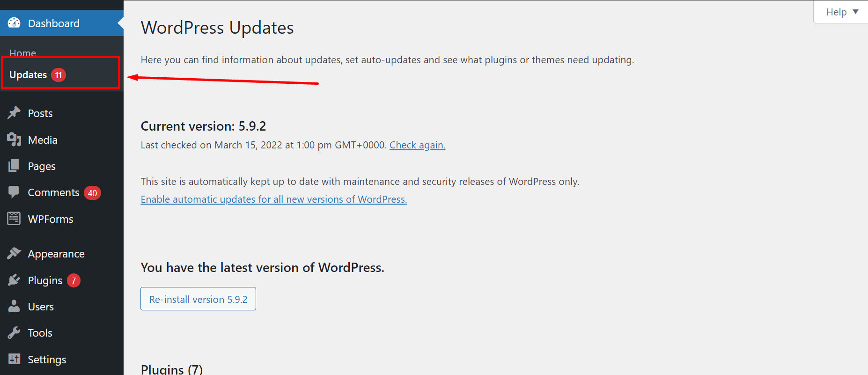Click the 7 plugins count badge
868x375 pixels.
click(x=74, y=280)
